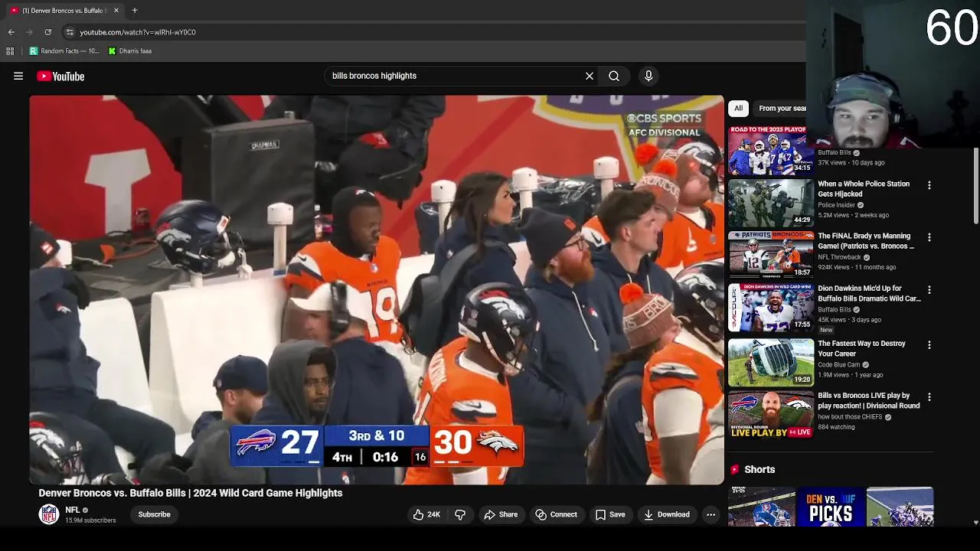The height and width of the screenshot is (551, 980).
Task: Open the Random Facts bookmark
Action: coord(64,51)
